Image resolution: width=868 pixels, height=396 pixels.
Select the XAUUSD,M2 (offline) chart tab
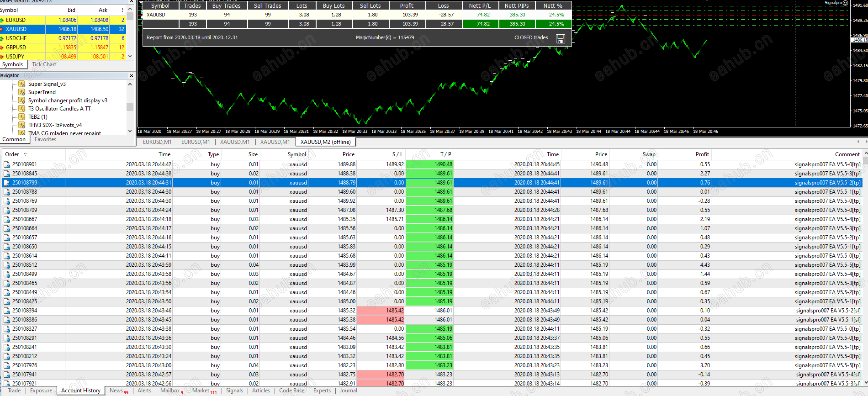[326, 142]
